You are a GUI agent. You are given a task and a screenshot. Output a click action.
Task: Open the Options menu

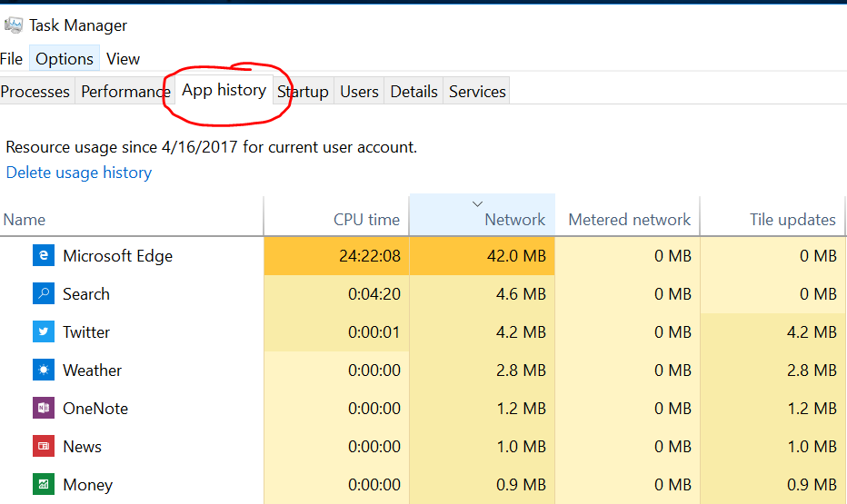[x=65, y=58]
